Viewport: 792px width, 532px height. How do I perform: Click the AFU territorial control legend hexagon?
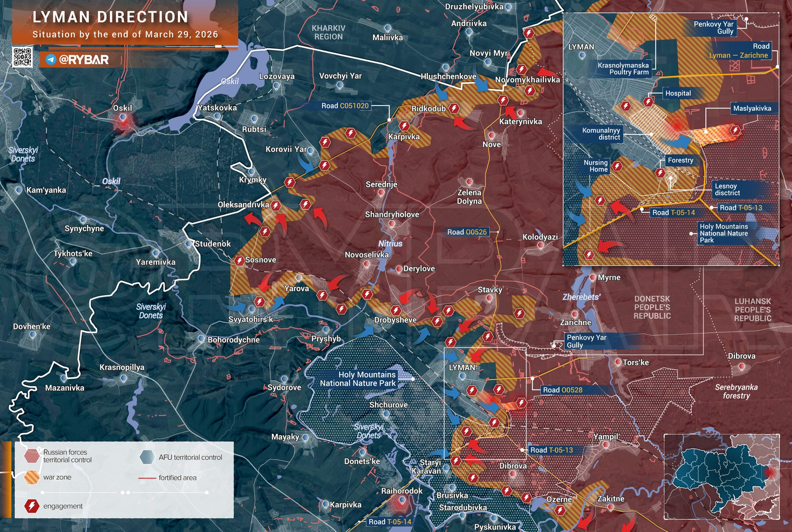(x=147, y=457)
